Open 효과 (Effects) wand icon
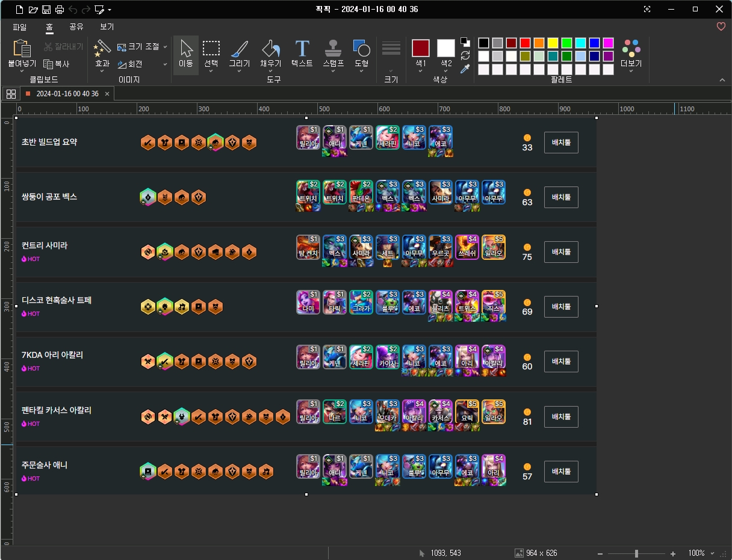 click(x=102, y=48)
